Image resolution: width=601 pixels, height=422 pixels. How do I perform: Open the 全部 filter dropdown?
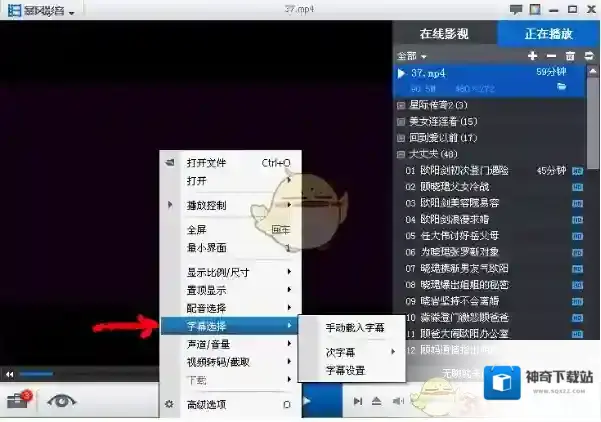click(411, 56)
